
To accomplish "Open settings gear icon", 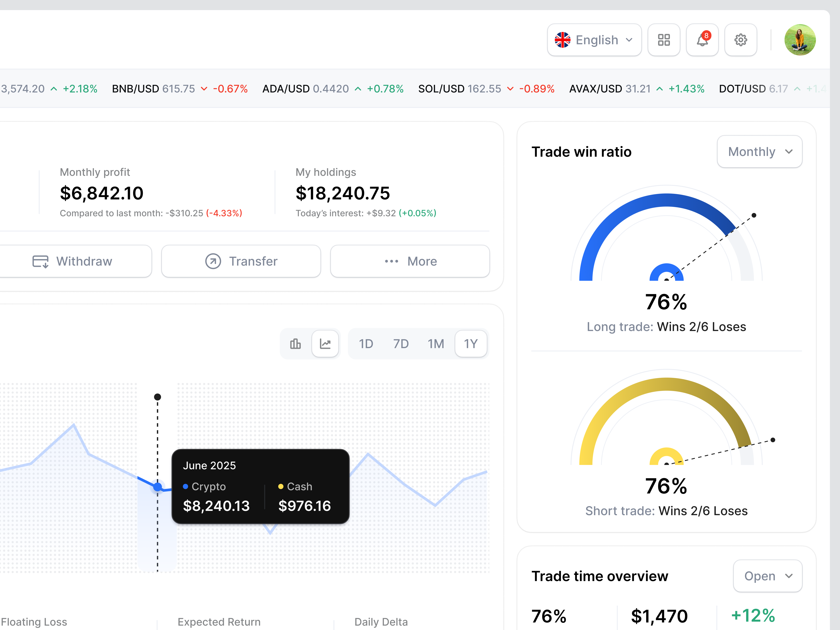I will 740,40.
